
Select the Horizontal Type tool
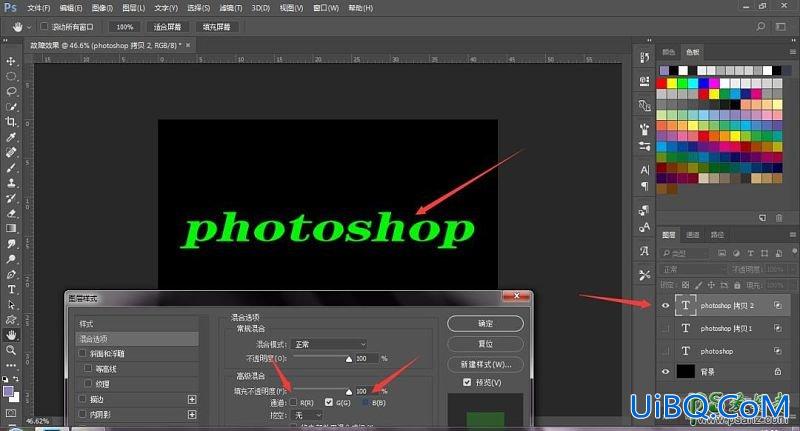click(x=11, y=289)
